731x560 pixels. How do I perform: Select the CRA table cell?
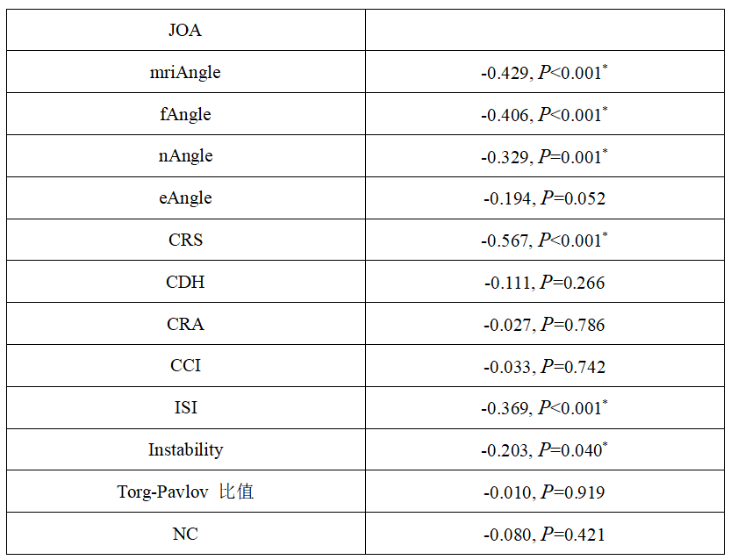[x=185, y=325]
